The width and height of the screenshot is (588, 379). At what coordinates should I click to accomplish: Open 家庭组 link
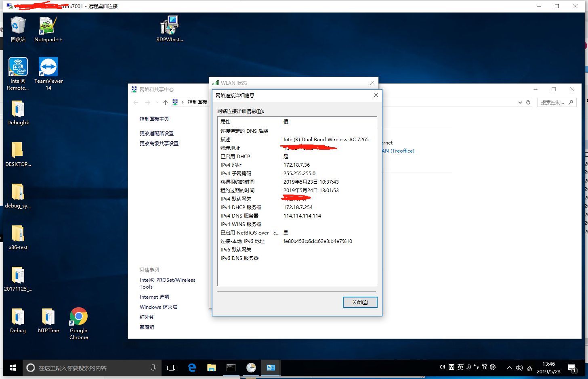pos(147,327)
